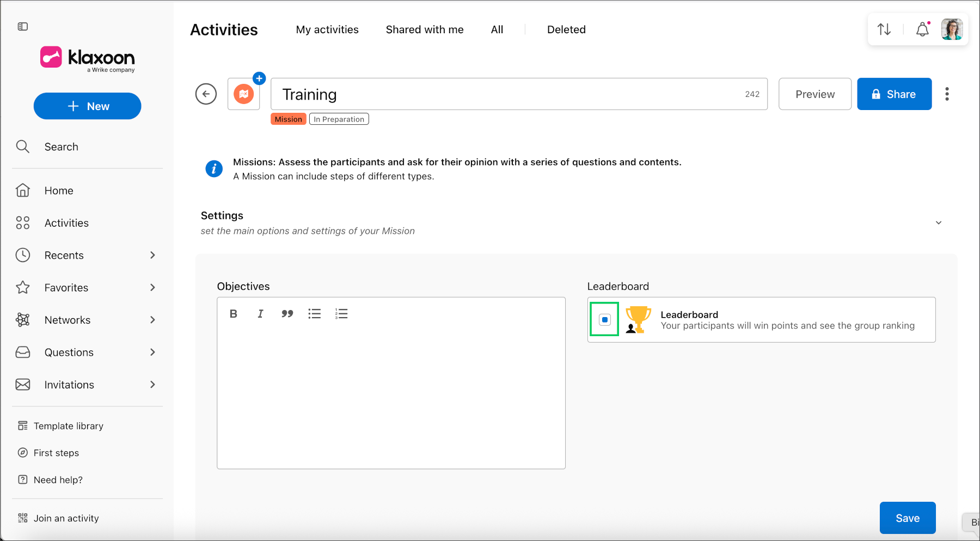Click the Preview button
The height and width of the screenshot is (541, 980).
[815, 94]
